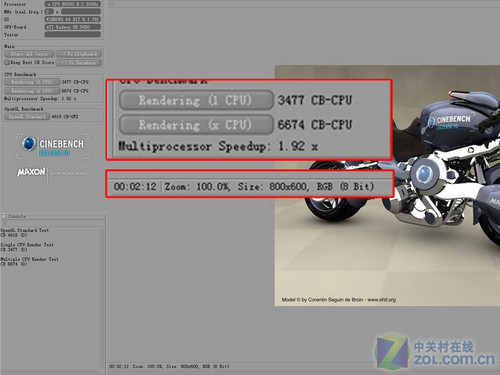Click the small icon above the render viewport

(x=111, y=4)
